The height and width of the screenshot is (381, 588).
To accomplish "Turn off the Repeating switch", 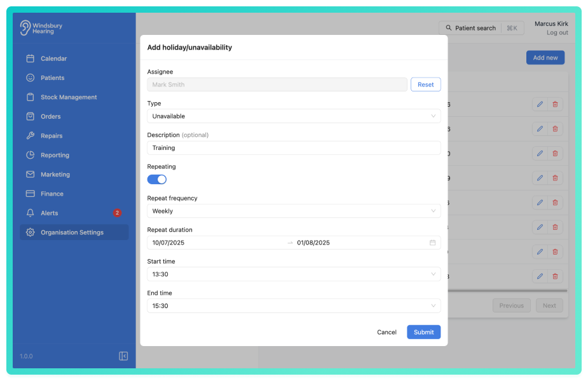I will (157, 180).
